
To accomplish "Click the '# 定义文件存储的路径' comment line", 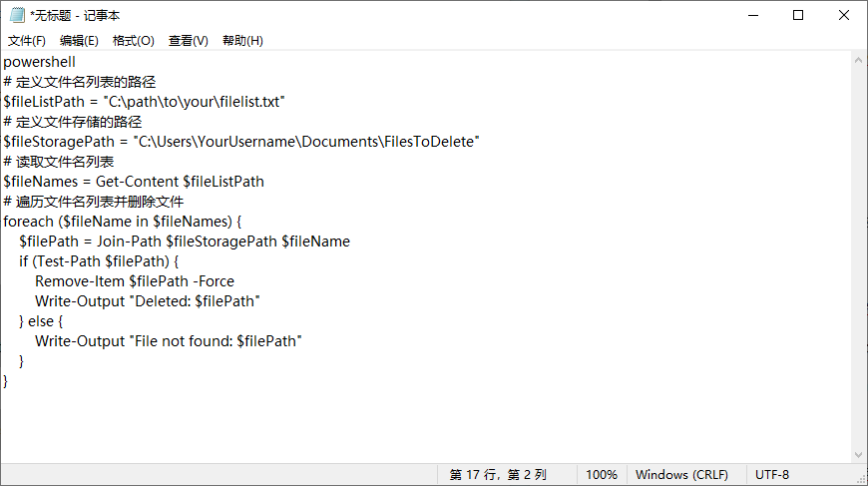I will [x=73, y=122].
